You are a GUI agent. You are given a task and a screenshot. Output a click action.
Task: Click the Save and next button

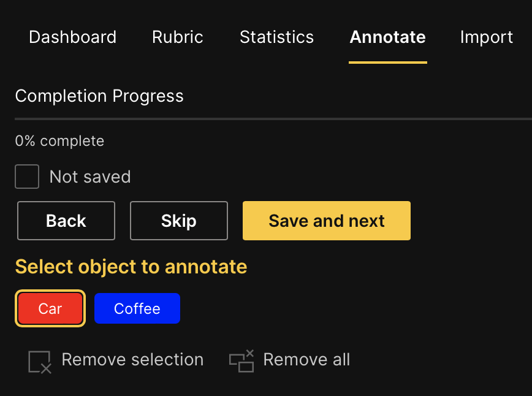click(327, 221)
